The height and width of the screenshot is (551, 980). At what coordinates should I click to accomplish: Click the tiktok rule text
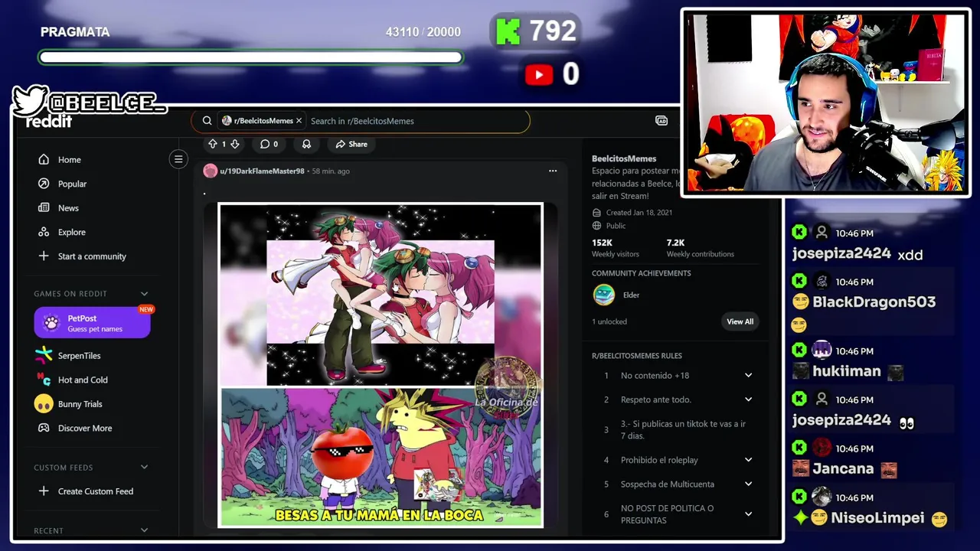pos(683,429)
